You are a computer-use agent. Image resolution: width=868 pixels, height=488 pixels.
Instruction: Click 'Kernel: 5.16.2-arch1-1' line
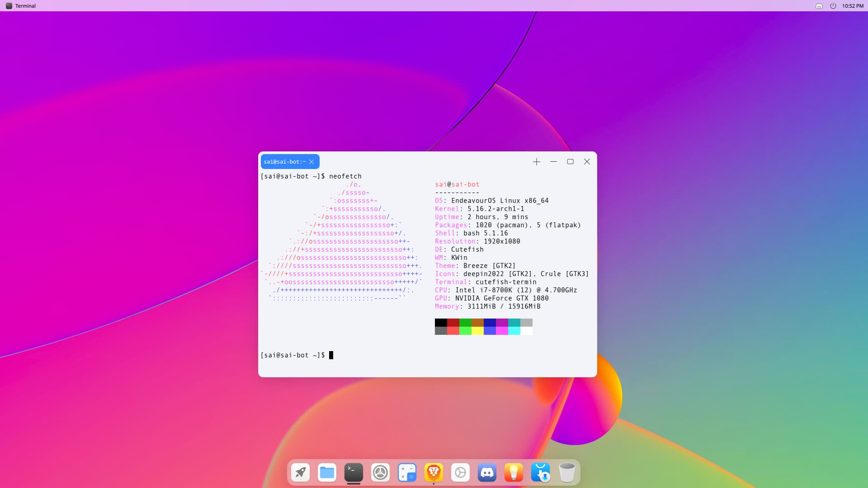click(x=480, y=209)
